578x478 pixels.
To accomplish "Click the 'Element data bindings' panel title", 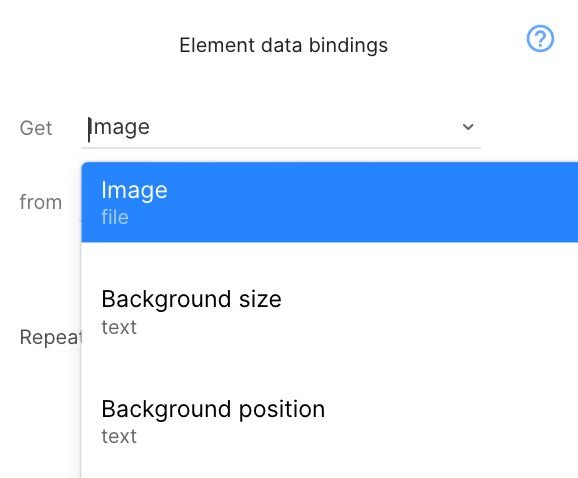I will click(283, 45).
